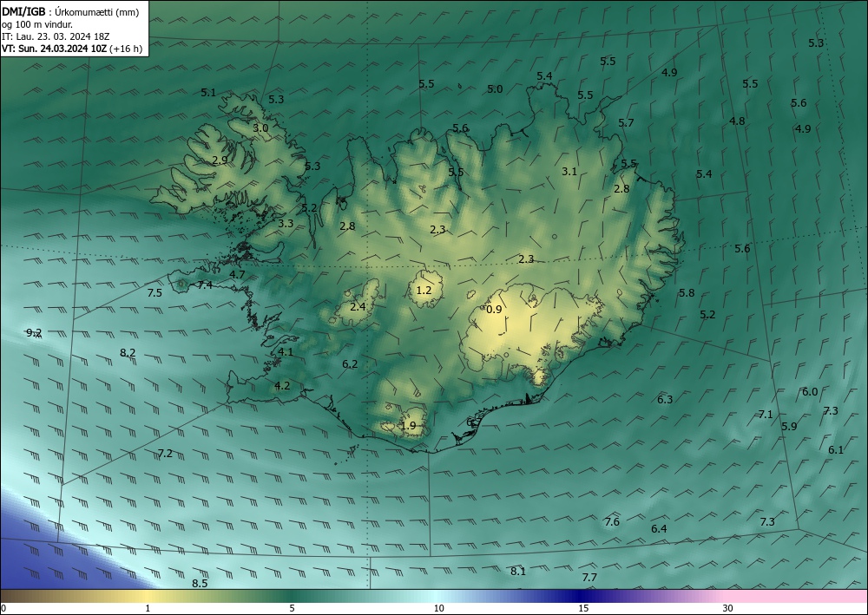Click the 4.7 value on the map

[238, 274]
